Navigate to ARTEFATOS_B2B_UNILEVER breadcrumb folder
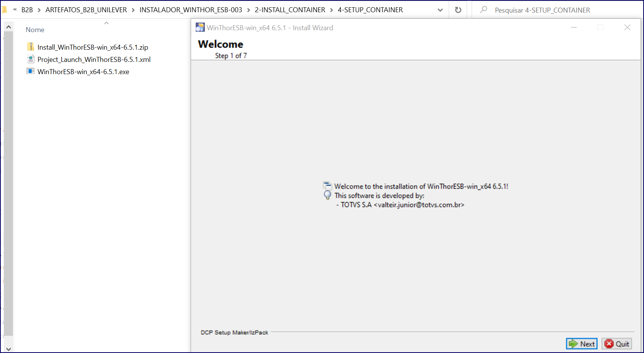644x353 pixels. pyautogui.click(x=86, y=10)
